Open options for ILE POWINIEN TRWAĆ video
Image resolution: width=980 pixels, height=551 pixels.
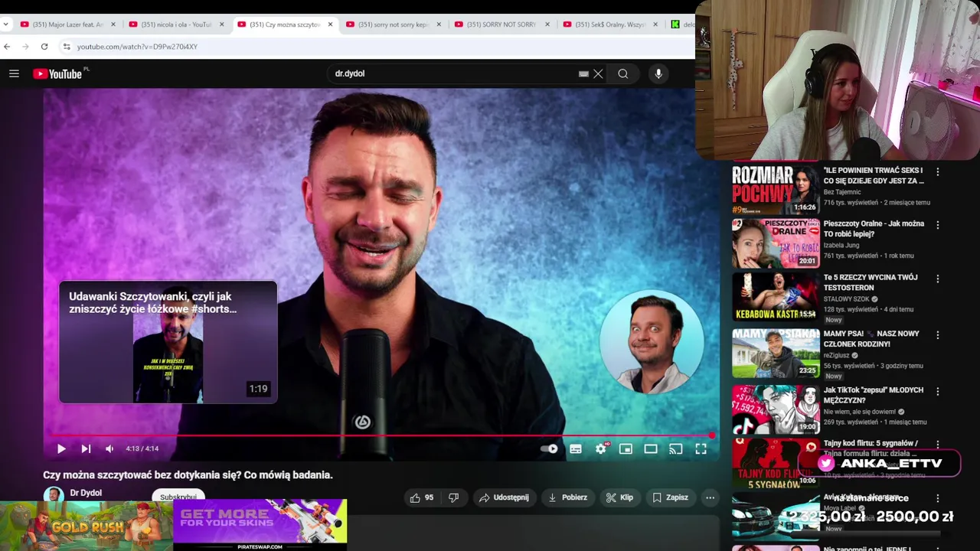[937, 172]
